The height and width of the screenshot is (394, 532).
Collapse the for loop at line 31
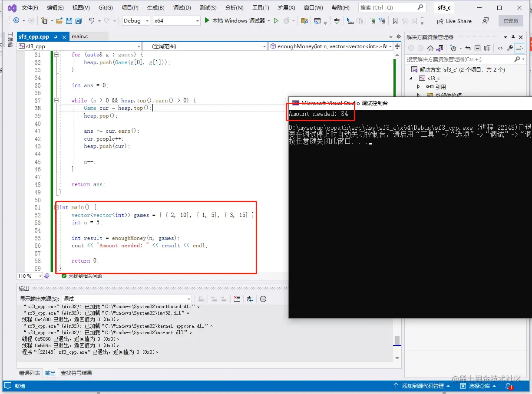56,55
